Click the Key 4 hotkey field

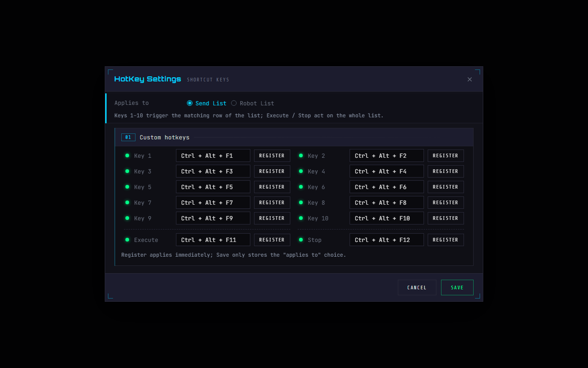tap(387, 171)
